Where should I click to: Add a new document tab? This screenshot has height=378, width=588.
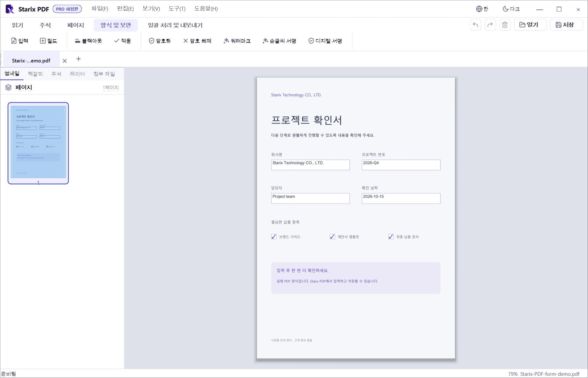click(x=78, y=59)
